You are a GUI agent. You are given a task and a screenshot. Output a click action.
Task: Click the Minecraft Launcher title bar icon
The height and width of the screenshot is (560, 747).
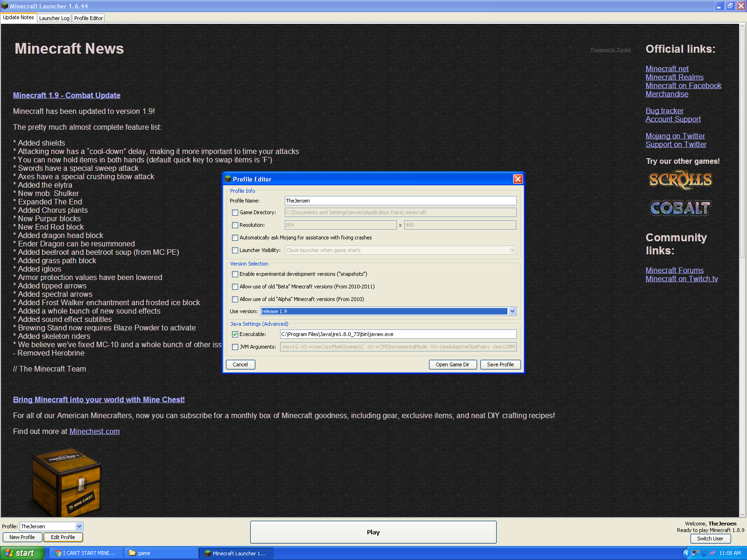tap(5, 6)
